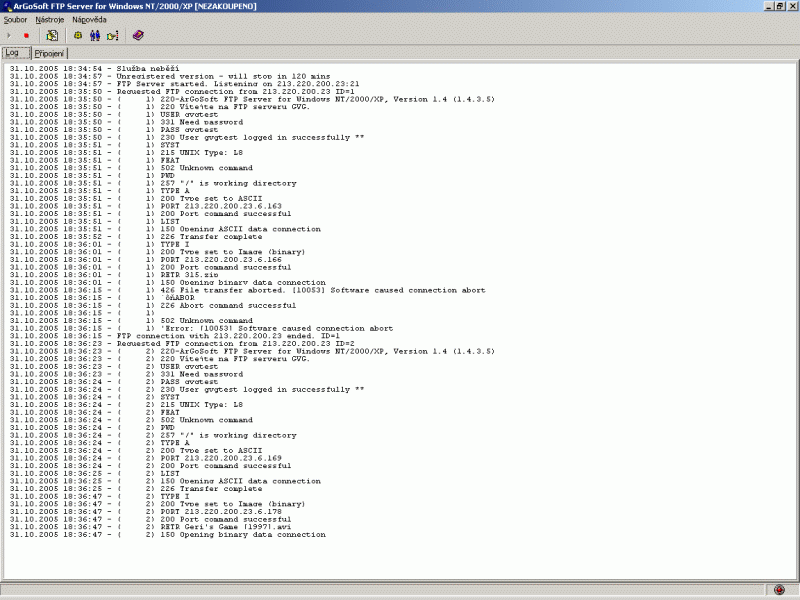Viewport: 800px width, 600px height.
Task: Select the 'Unregistered version - will stop in 120 mins' line
Action: (x=170, y=76)
